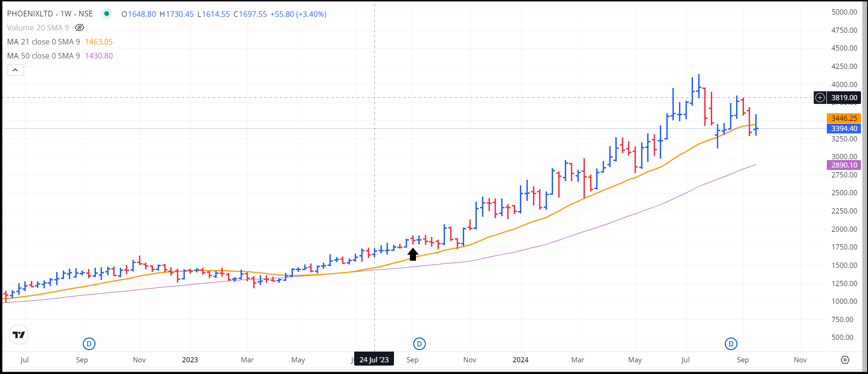868x374 pixels.
Task: Click the 5000.00 price axis label
Action: [x=844, y=12]
